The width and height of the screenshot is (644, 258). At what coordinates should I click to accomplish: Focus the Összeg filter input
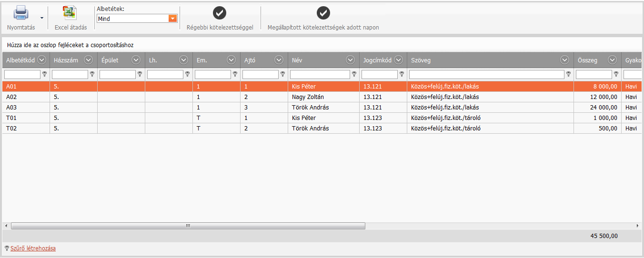coord(594,75)
